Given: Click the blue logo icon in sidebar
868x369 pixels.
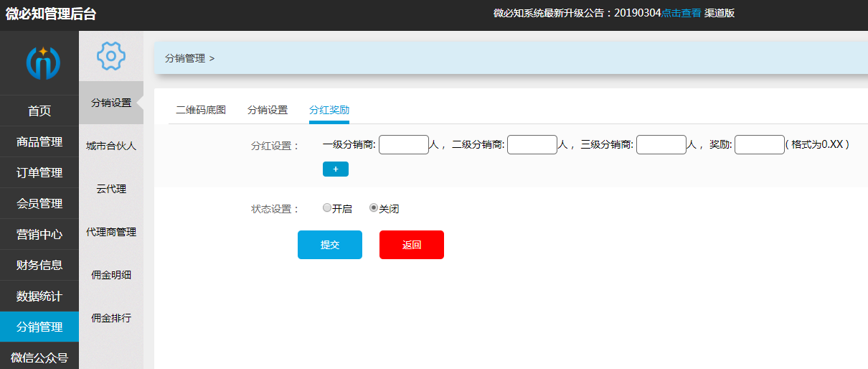Looking at the screenshot, I should click(x=43, y=62).
